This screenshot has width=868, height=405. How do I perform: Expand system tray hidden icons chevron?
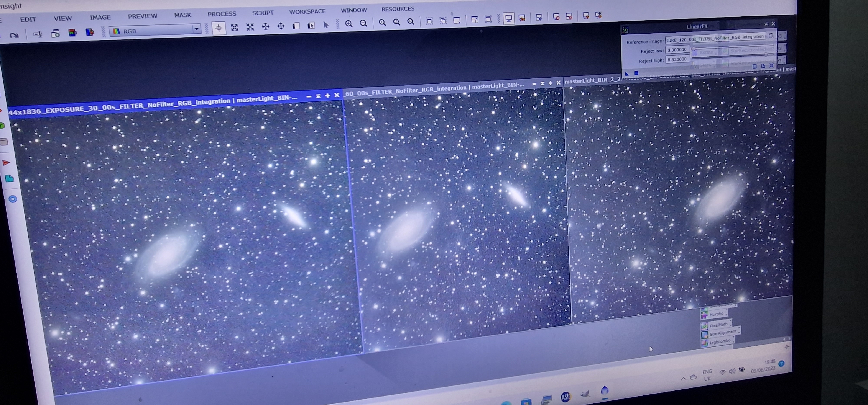pos(683,378)
